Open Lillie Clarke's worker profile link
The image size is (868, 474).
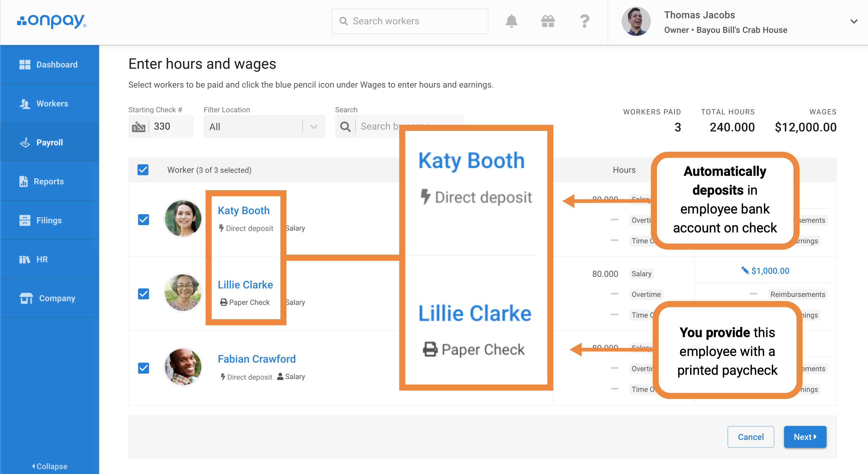(x=245, y=284)
